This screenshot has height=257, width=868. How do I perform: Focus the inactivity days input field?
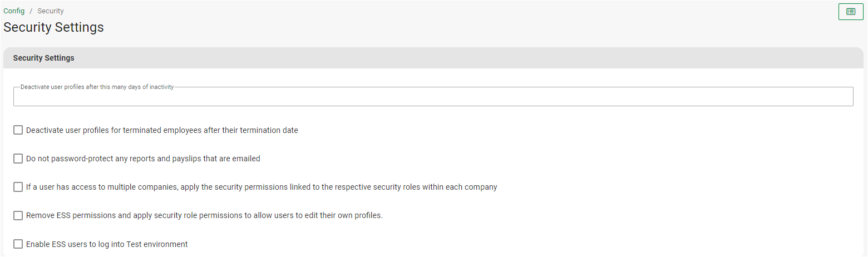click(x=433, y=97)
